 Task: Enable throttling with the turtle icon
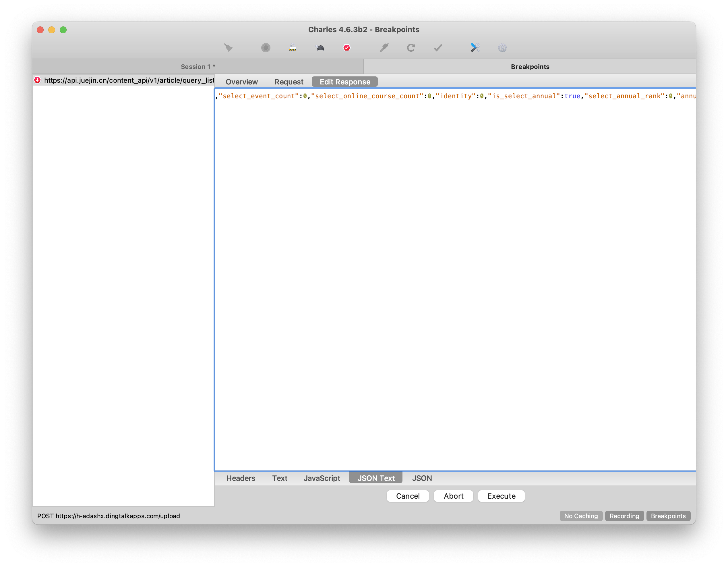320,48
